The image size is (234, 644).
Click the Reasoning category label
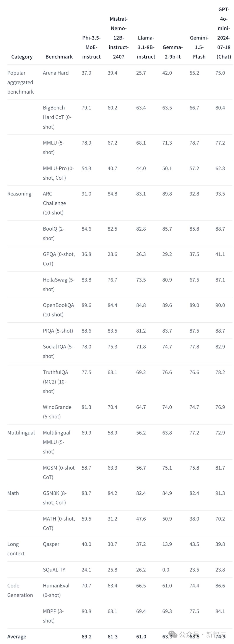[x=19, y=194]
